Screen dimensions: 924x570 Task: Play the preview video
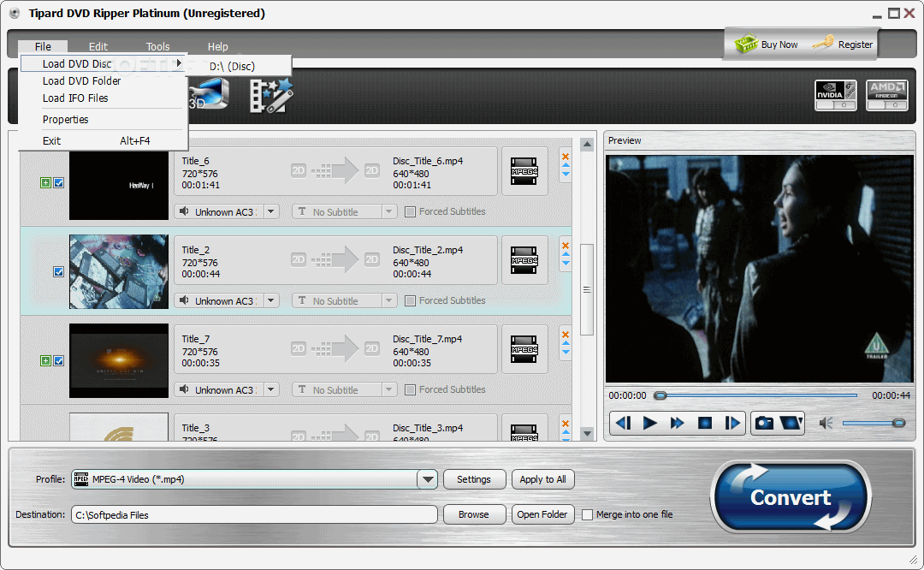tap(650, 423)
